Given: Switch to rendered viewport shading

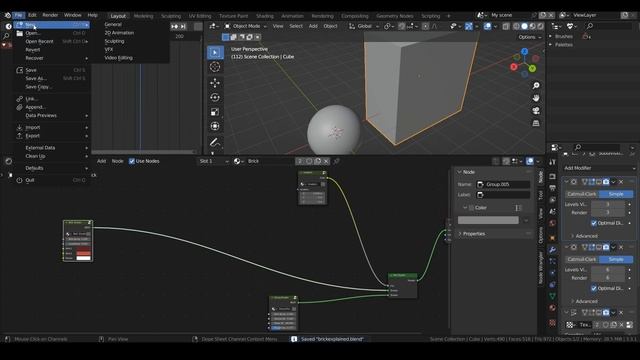Looking at the screenshot, I should [x=540, y=26].
